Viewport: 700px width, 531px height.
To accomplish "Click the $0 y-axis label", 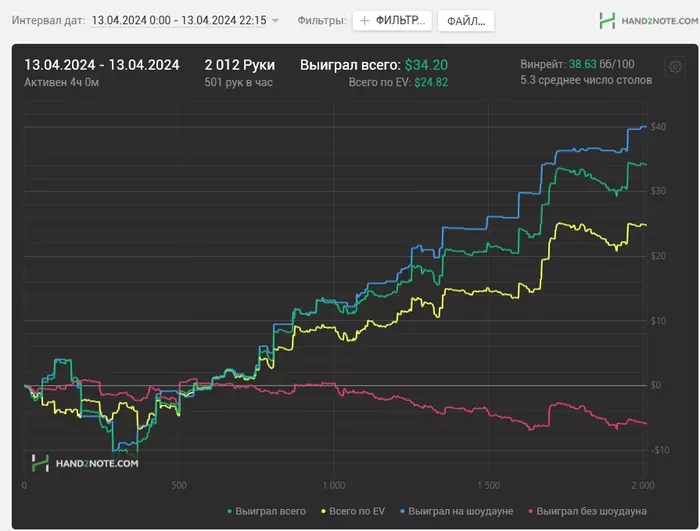I will (656, 385).
